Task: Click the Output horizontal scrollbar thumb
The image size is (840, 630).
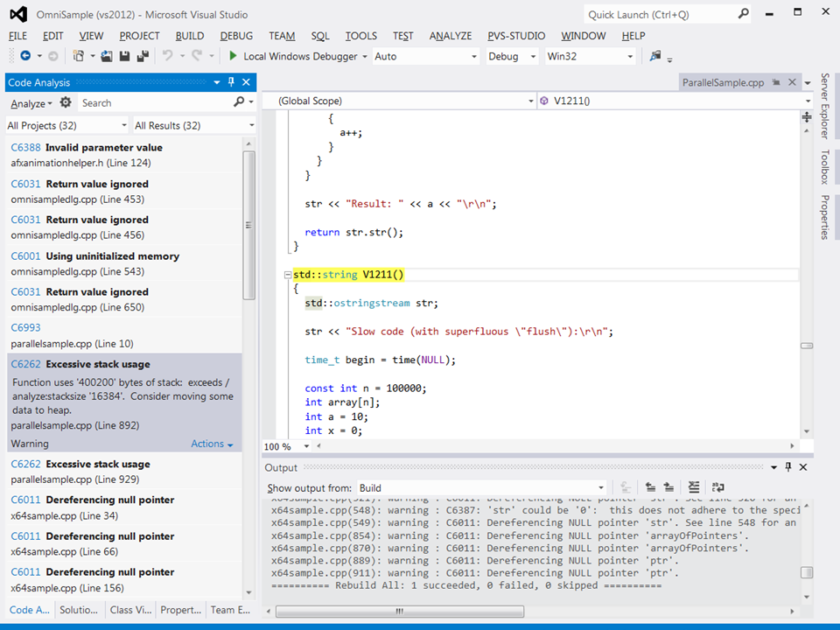Action: (400, 612)
